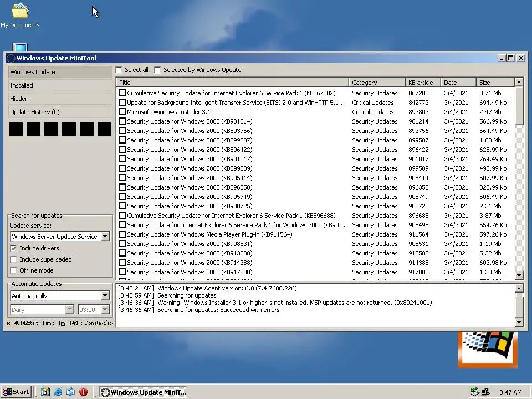Open the Update service dropdown
Screen dimensions: 532x399
[x=105, y=236]
